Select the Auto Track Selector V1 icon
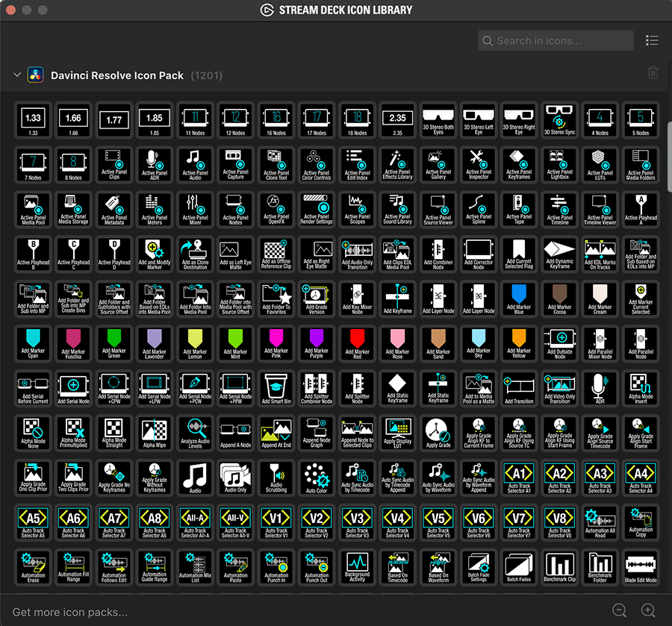 [276, 523]
